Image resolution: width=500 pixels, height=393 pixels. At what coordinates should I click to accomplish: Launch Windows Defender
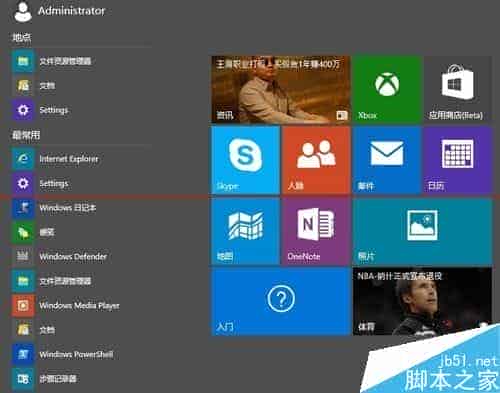pyautogui.click(x=59, y=257)
